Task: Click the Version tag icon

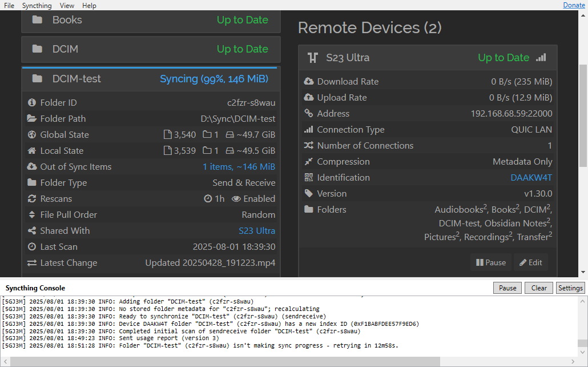Action: (309, 193)
